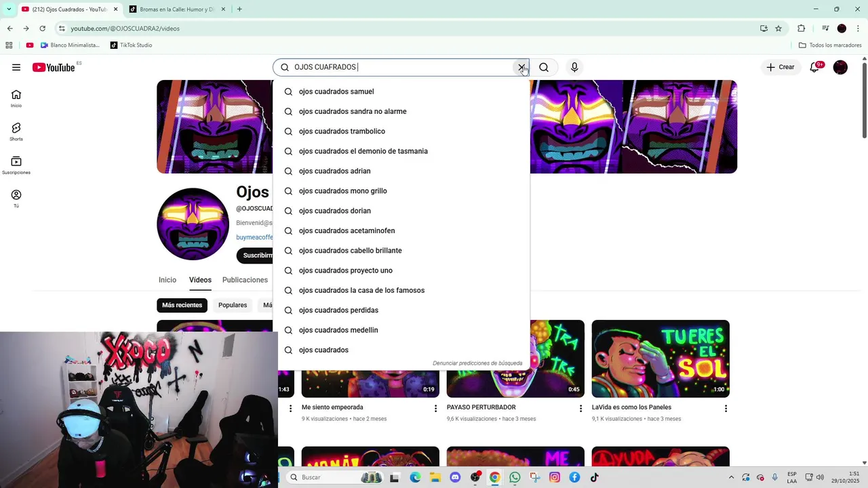868x488 pixels.
Task: Choose the last suggestion 'ojos cuadrados'
Action: pos(401,350)
